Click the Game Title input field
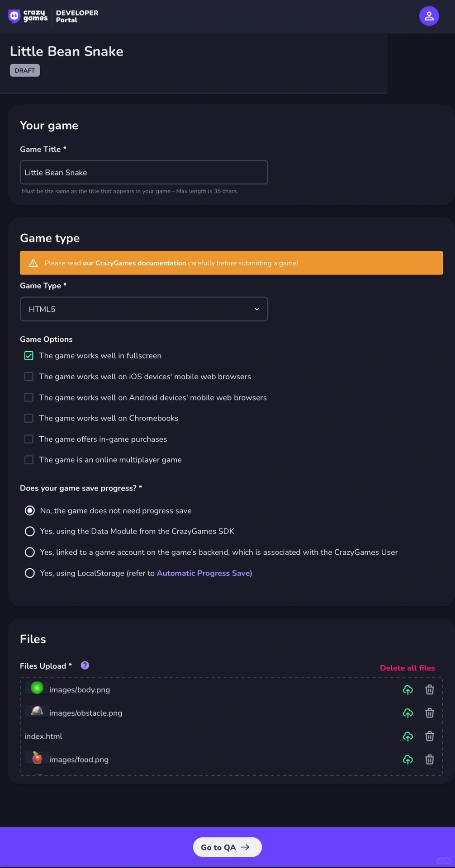Viewport: 455px width, 868px height. click(144, 172)
